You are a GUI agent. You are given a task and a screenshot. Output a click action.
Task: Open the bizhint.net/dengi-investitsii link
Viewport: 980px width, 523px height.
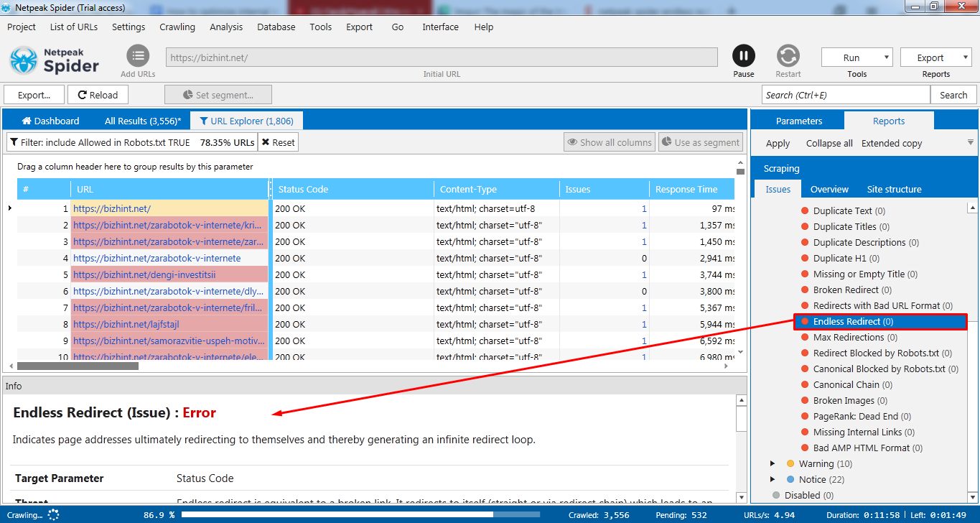click(144, 274)
